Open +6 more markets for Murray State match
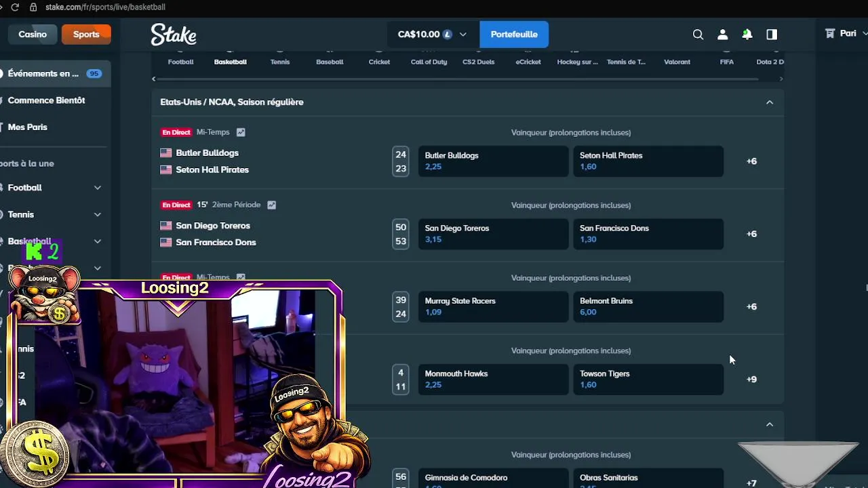 [x=751, y=306]
